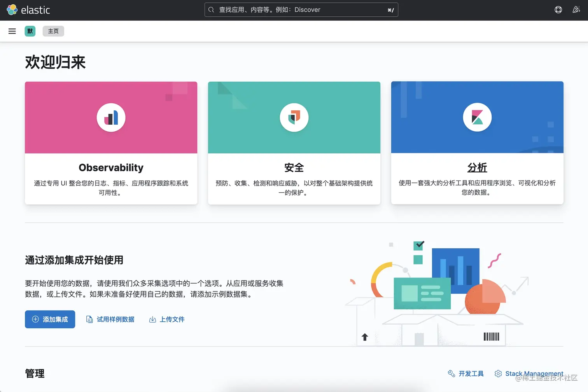588x392 pixels.
Task: Focus the 查找应用、内容等 search field
Action: [x=301, y=10]
